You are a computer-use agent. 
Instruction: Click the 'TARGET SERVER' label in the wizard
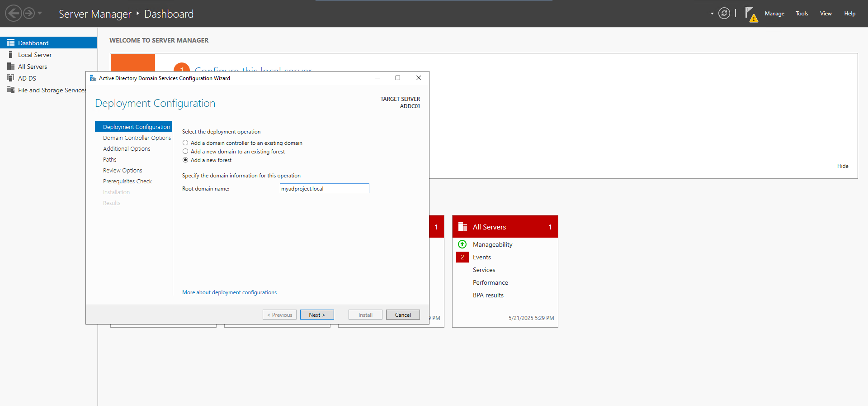coord(400,99)
